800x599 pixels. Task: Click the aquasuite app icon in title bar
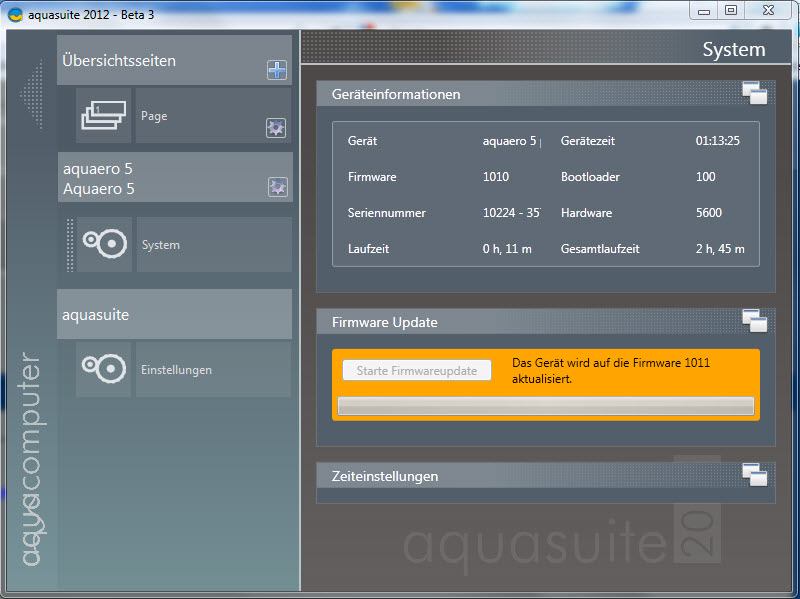pyautogui.click(x=16, y=14)
